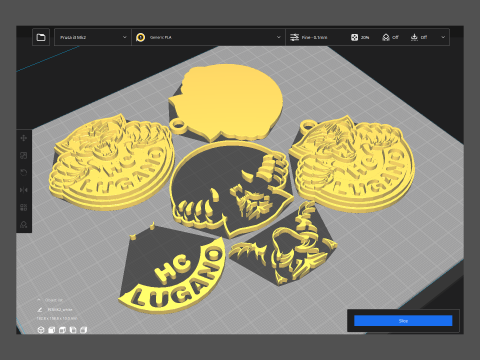480x360 pixels.
Task: Click the support Off icon
Action: (x=386, y=37)
